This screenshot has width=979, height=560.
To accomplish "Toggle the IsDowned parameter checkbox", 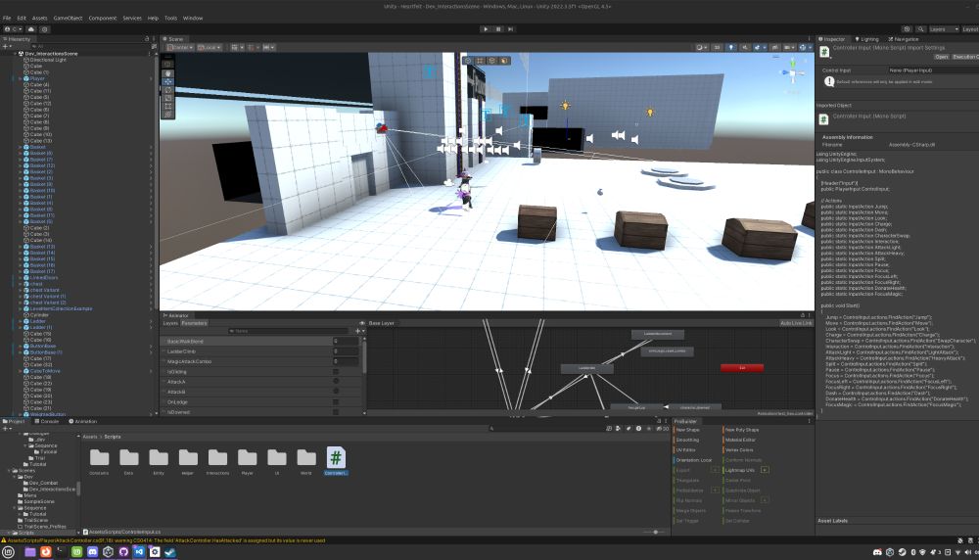I will click(x=336, y=412).
